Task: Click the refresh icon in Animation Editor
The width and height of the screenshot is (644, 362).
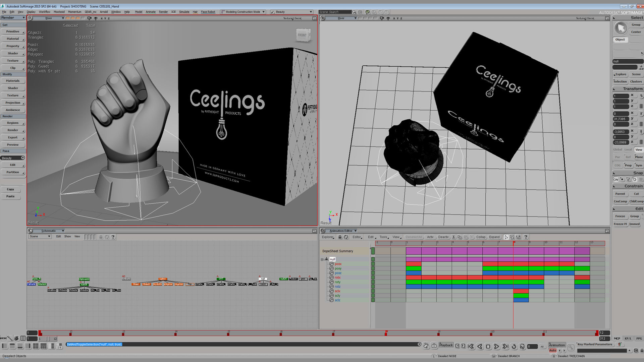Action: (346, 237)
